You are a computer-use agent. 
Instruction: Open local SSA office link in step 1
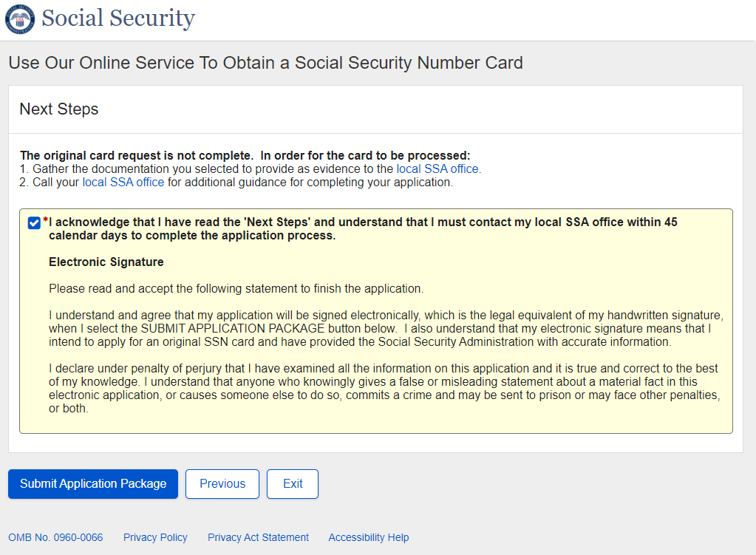pos(438,168)
